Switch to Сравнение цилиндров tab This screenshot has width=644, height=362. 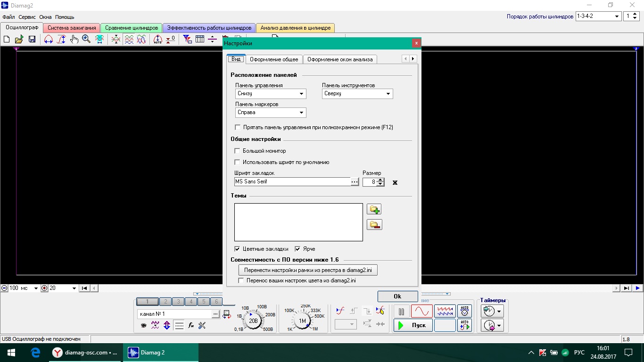132,28
